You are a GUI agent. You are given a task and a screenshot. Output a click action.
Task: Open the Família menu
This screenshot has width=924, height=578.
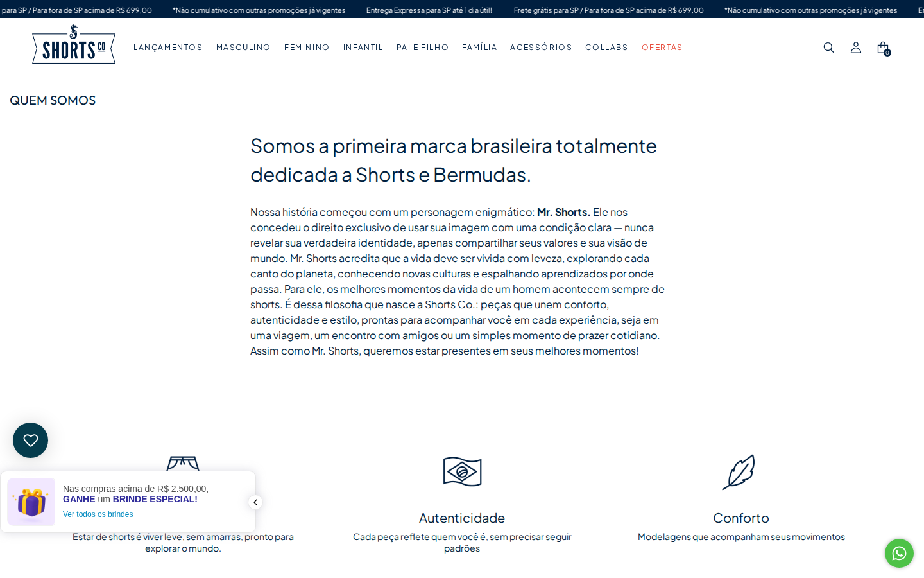pos(479,48)
